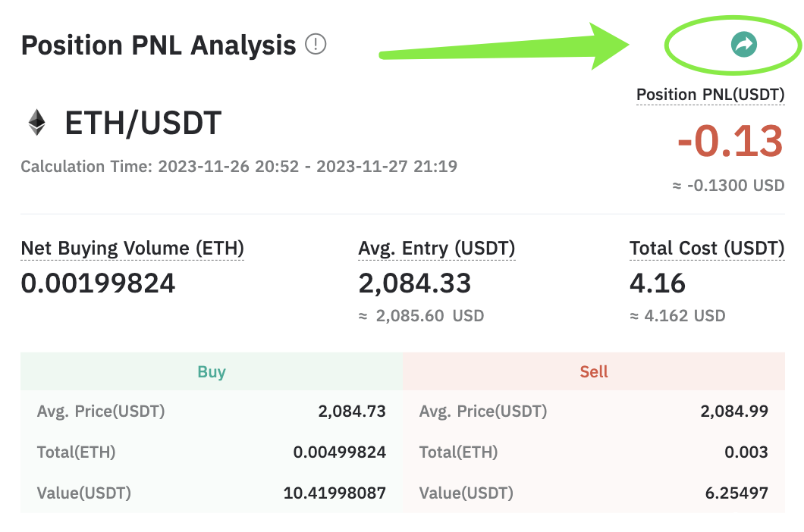Click the Position PNL Analysis heading
Image resolution: width=804 pixels, height=532 pixels.
tap(159, 45)
